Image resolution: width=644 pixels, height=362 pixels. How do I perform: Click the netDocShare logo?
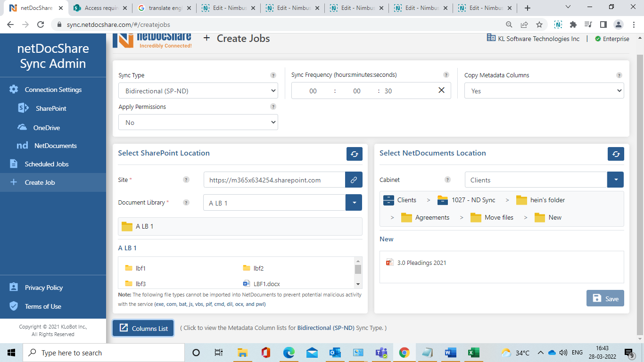point(152,41)
